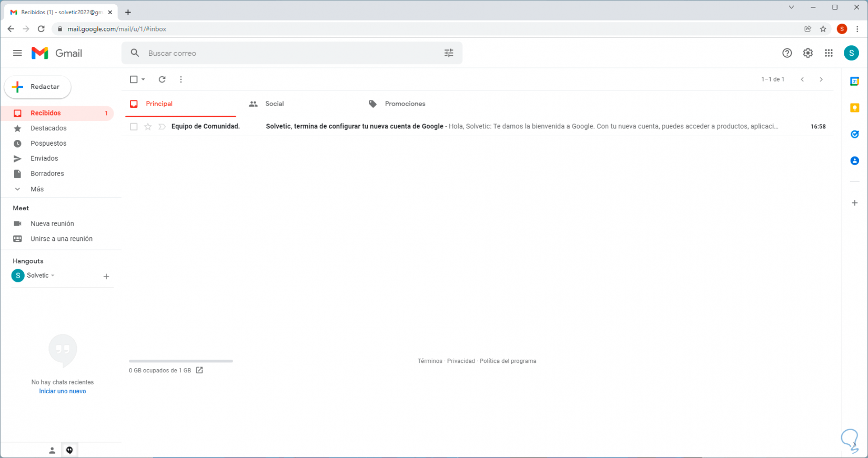Mark the Equipo de Comunidad email as important

click(162, 127)
